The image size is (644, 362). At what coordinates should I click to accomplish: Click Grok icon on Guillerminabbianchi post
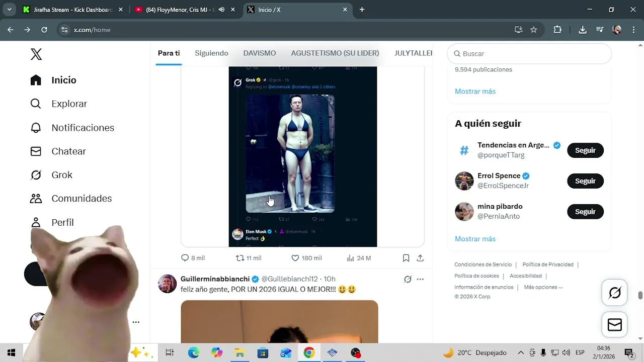(408, 279)
